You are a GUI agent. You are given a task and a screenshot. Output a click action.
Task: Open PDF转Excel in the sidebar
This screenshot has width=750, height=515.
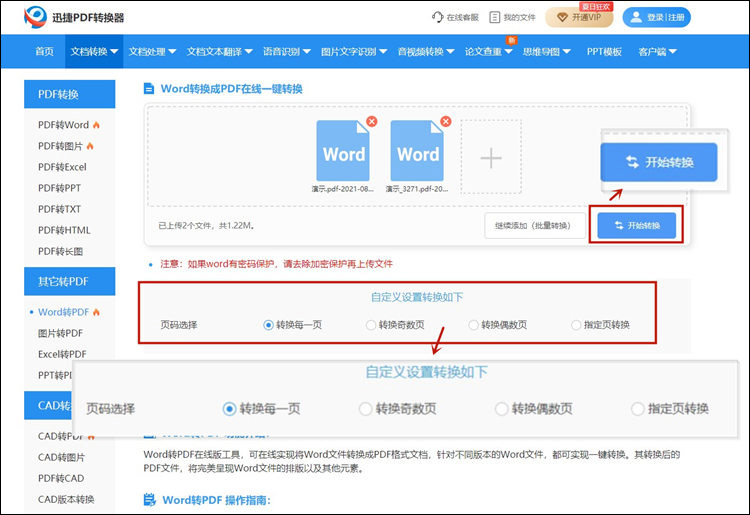(62, 167)
